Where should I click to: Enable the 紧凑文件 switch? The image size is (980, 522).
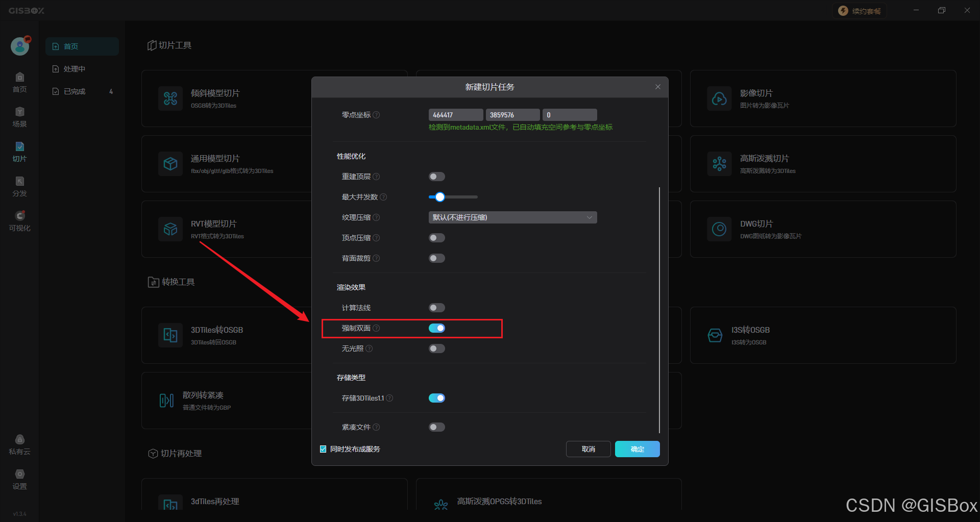[437, 427]
